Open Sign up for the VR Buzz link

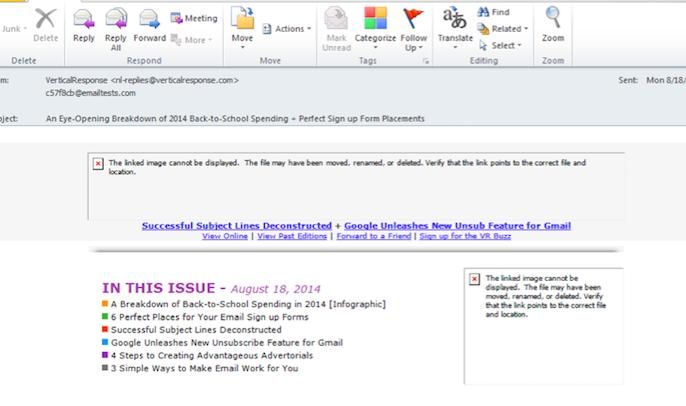tap(466, 236)
